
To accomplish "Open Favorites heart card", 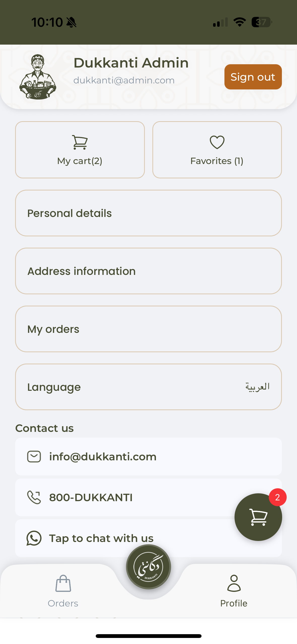I will point(217,150).
